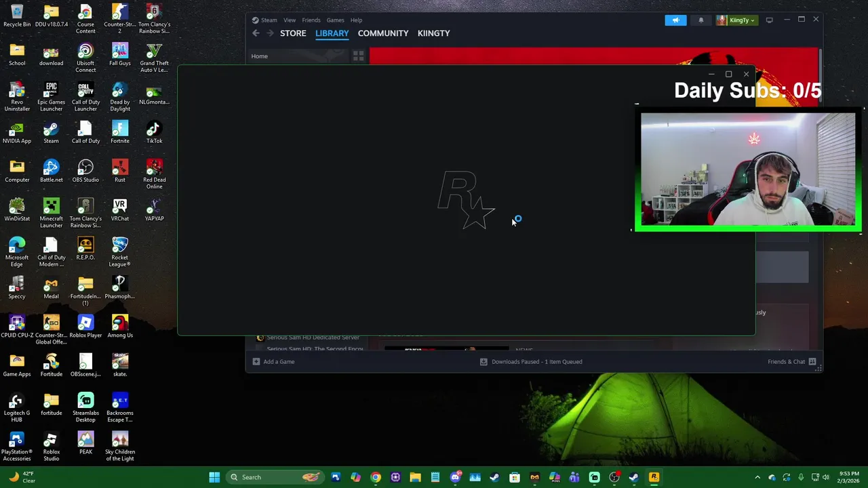Click the Windows taskbar Search box

275,477
